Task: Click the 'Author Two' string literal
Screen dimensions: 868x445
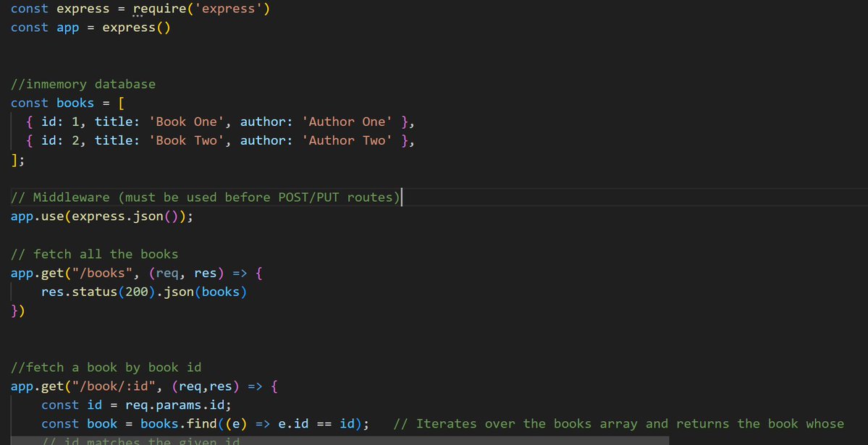Action: coord(342,140)
